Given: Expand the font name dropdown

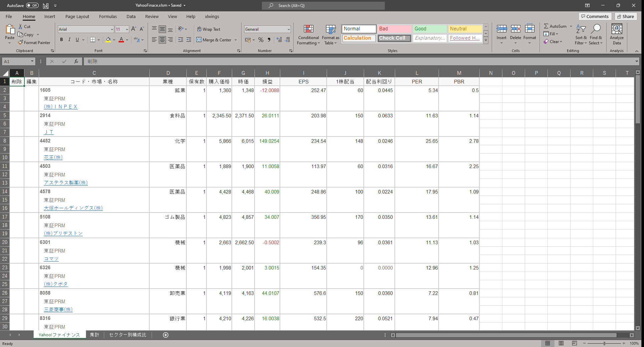Looking at the screenshot, I should [112, 29].
